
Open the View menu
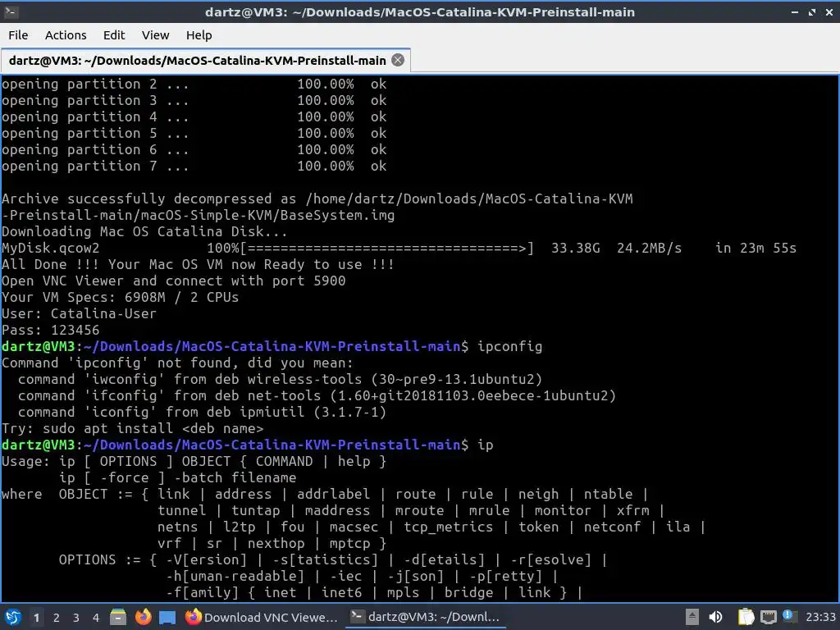pos(155,34)
